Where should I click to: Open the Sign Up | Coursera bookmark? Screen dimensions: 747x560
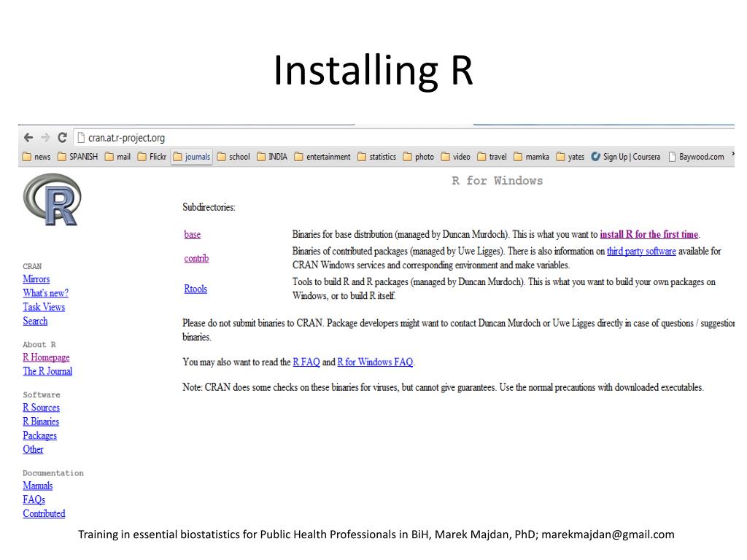point(626,157)
